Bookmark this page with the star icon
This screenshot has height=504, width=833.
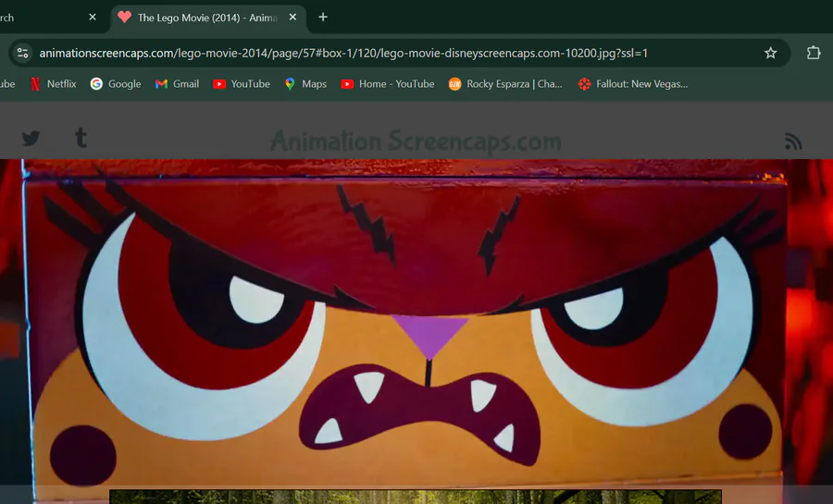(770, 53)
